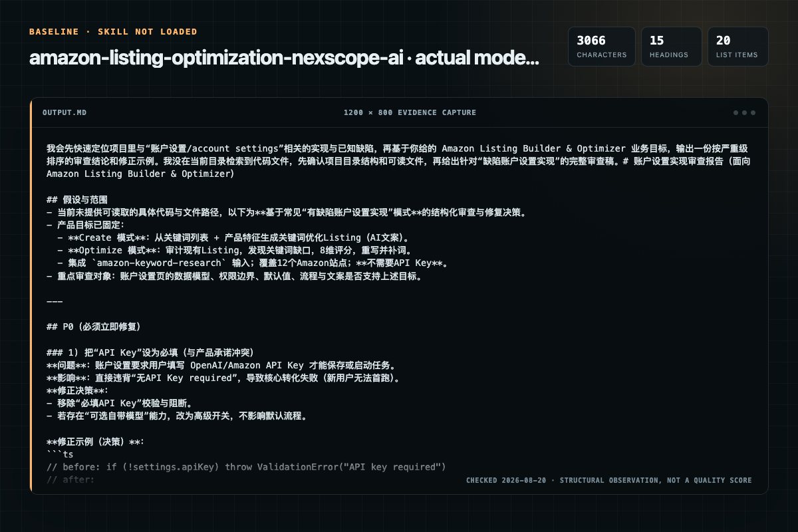Click the '**修正决策**:' line

pos(77,391)
